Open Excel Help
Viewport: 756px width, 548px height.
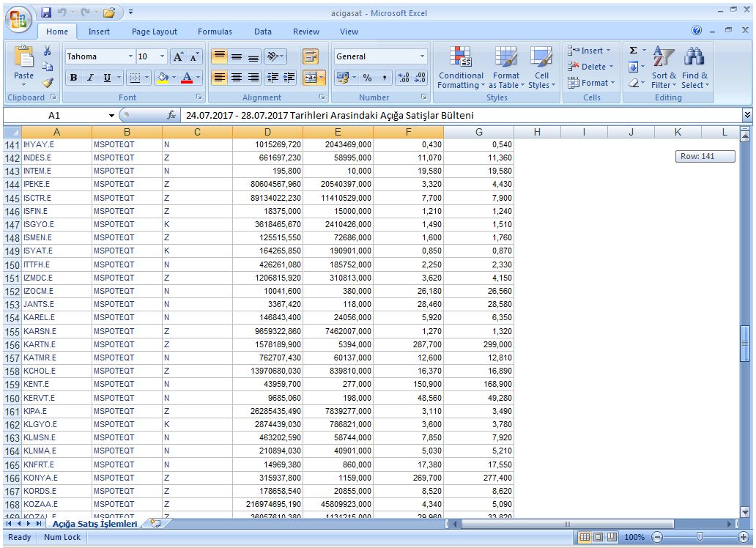click(697, 30)
